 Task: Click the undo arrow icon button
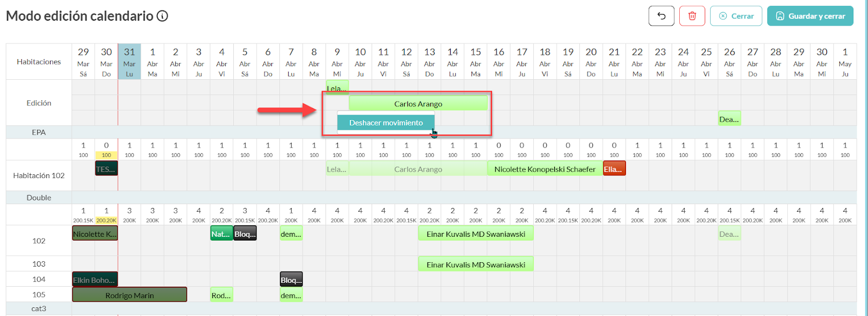coord(661,16)
